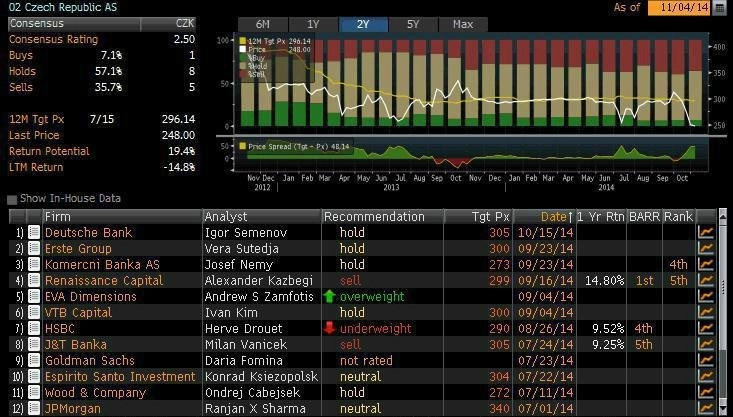Click JPMorgan target price 340
Screen dimensions: 733x417
pyautogui.click(x=499, y=409)
